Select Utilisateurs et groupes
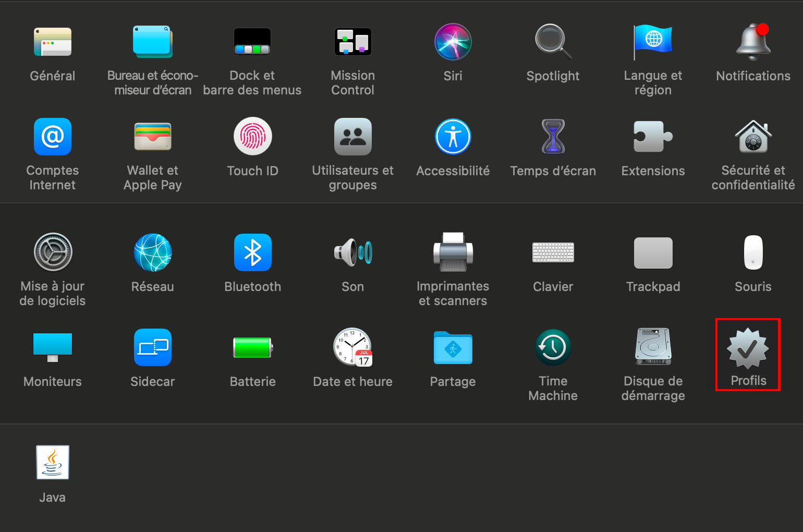The width and height of the screenshot is (803, 532). click(352, 137)
